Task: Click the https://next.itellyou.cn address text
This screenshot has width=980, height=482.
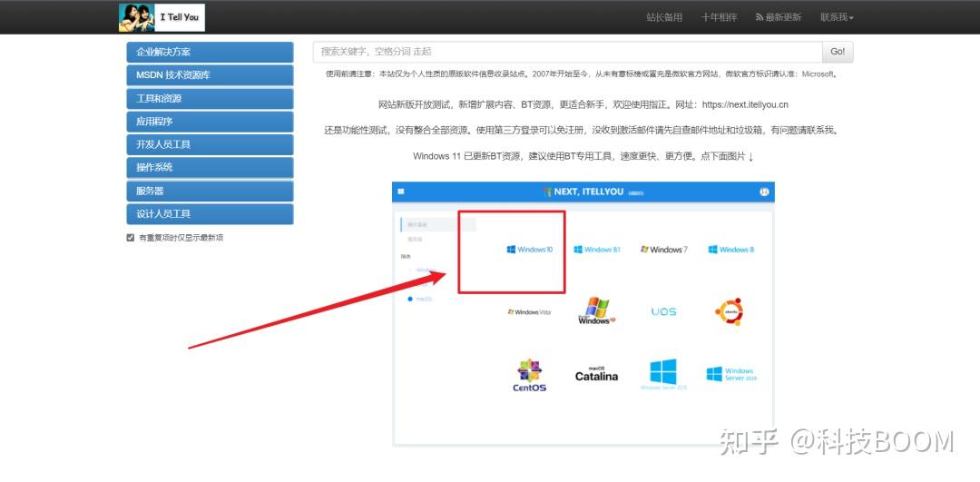Action: click(745, 104)
